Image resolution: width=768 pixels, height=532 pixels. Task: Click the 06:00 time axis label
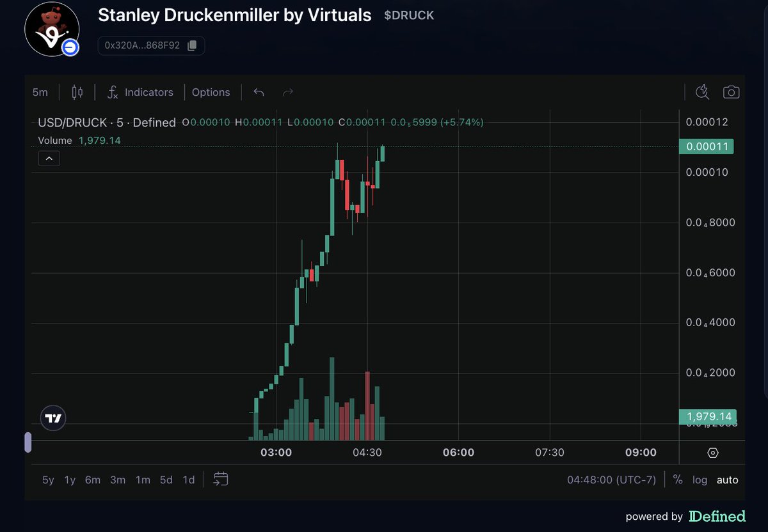[459, 453]
